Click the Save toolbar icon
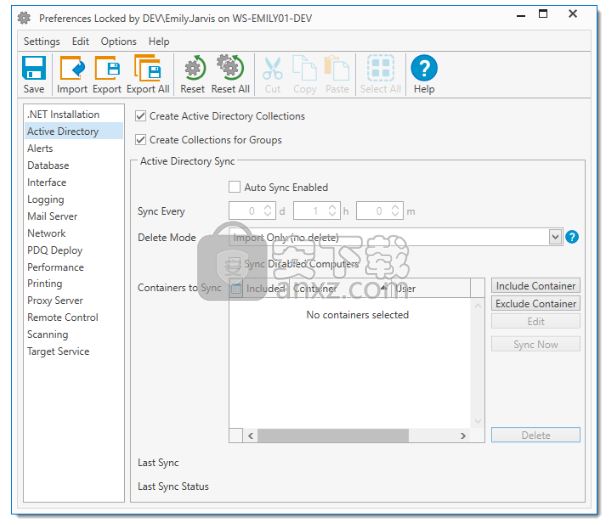The height and width of the screenshot is (525, 610). (x=34, y=68)
